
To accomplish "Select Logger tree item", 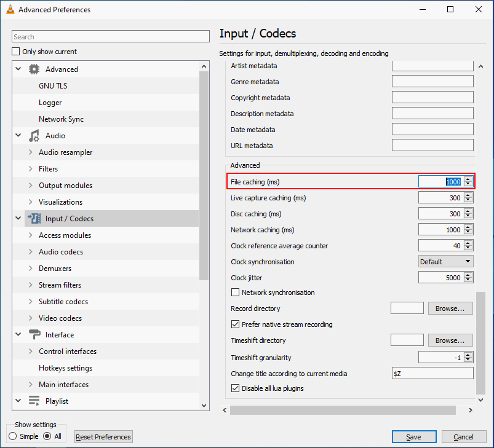I will point(50,103).
